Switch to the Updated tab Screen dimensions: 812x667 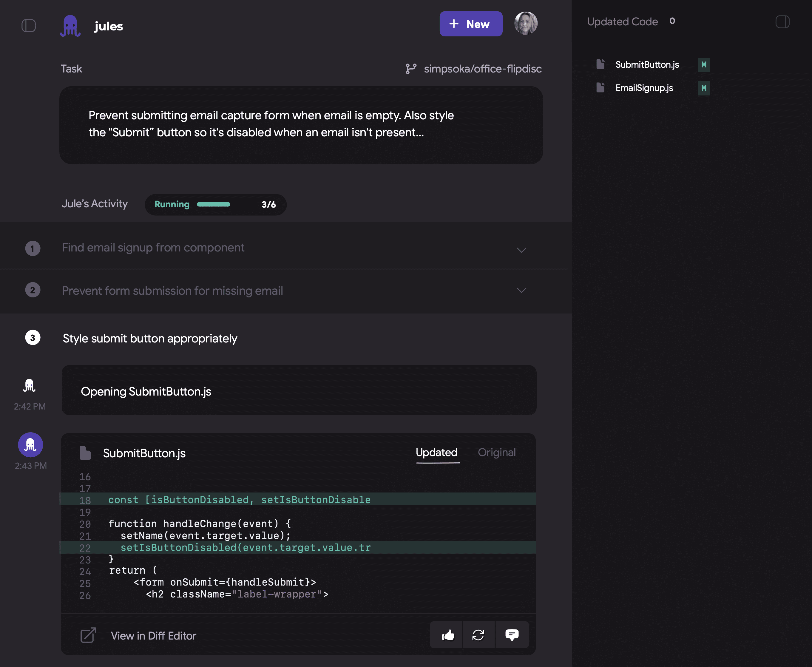[436, 453]
